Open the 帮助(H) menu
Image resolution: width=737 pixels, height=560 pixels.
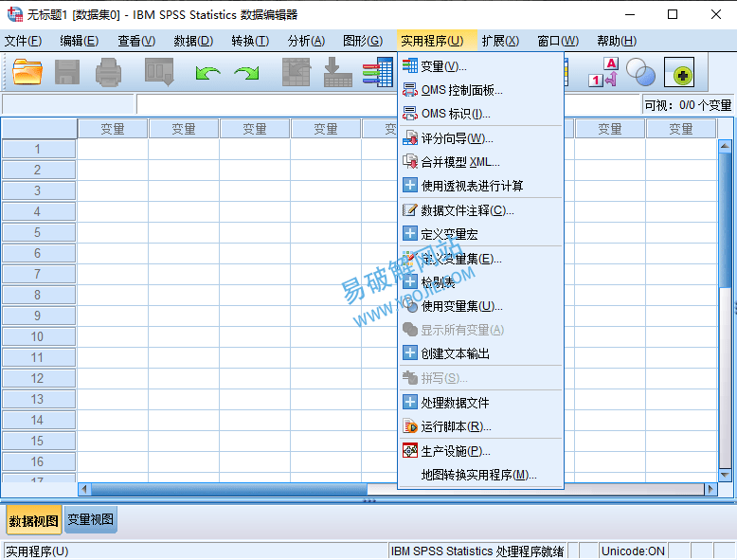[x=617, y=41]
